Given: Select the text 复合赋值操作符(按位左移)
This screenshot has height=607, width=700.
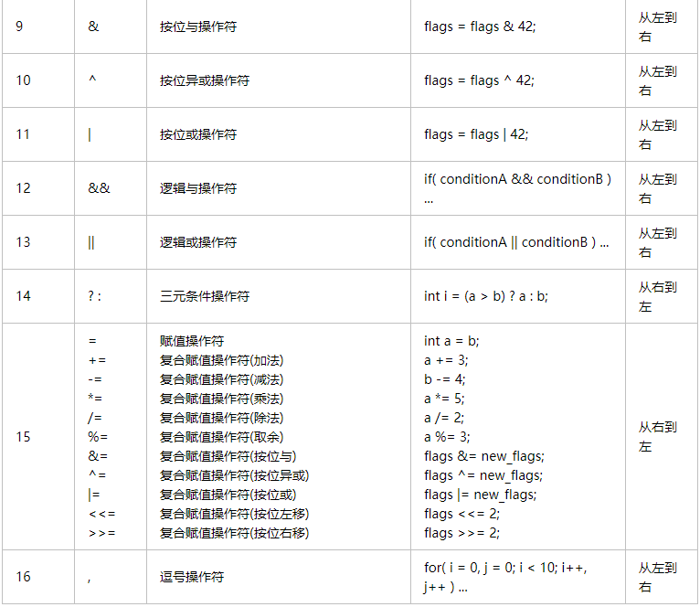Looking at the screenshot, I should (x=234, y=514).
